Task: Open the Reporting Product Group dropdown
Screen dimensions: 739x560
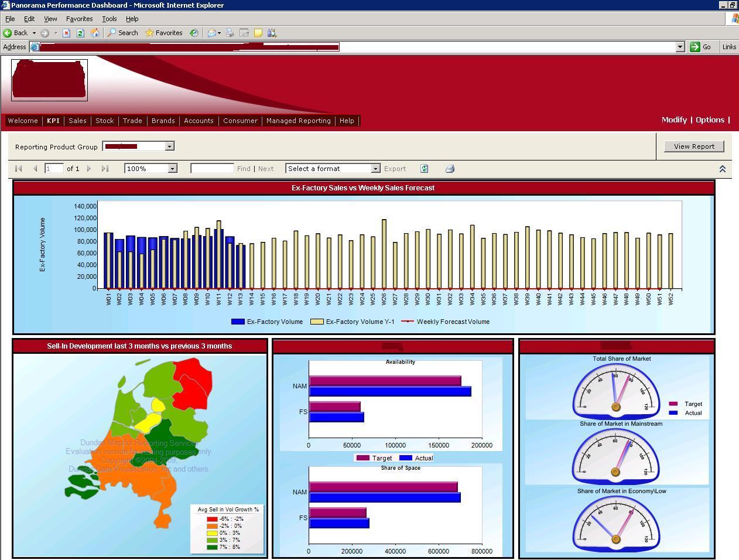Action: [169, 146]
